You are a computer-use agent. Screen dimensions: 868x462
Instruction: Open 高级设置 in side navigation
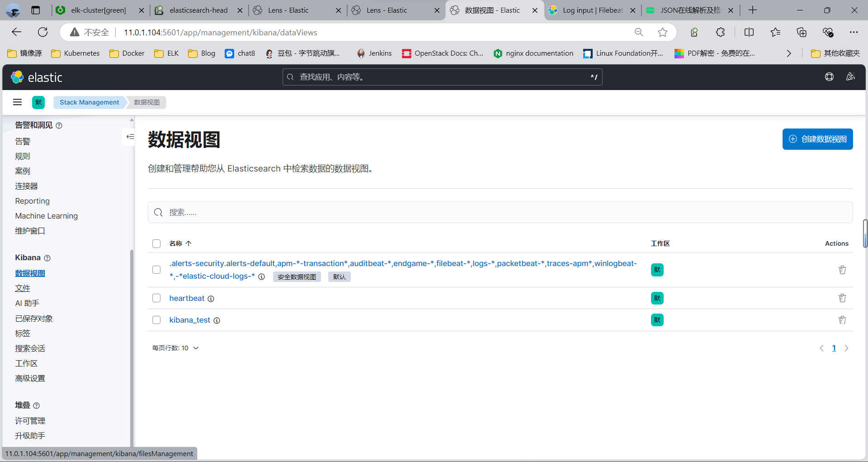(30, 378)
